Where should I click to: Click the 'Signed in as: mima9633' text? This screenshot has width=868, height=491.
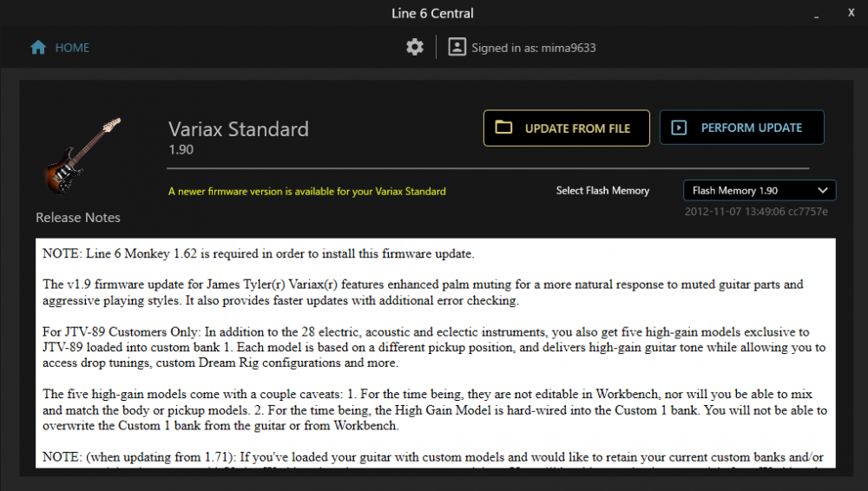pos(534,48)
